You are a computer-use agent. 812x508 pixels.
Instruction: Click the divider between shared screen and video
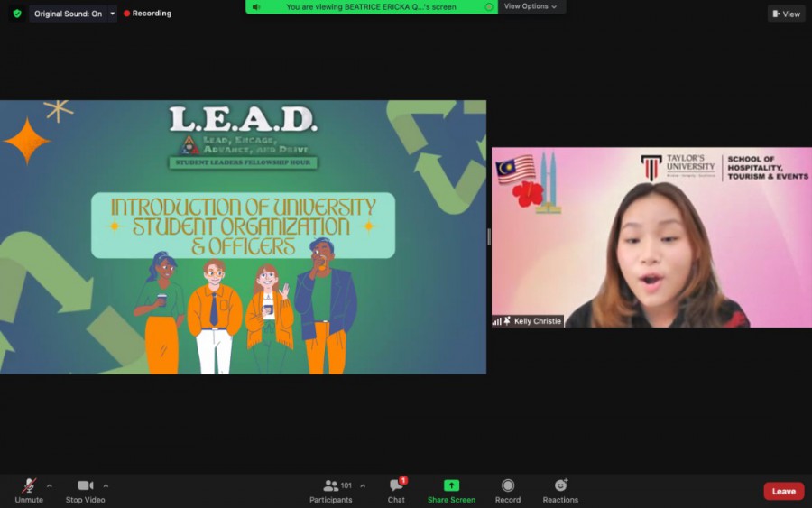489,236
